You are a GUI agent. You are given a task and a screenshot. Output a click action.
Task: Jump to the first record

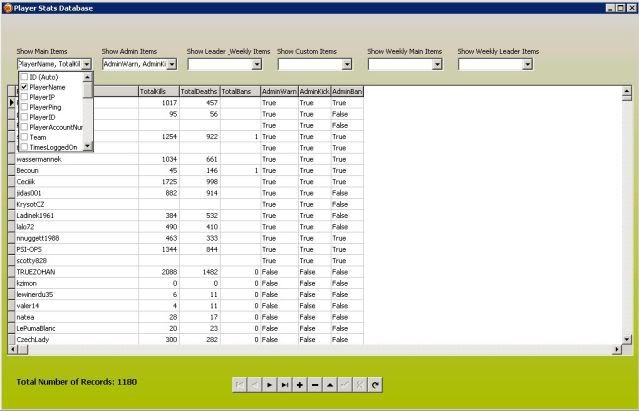coord(239,384)
